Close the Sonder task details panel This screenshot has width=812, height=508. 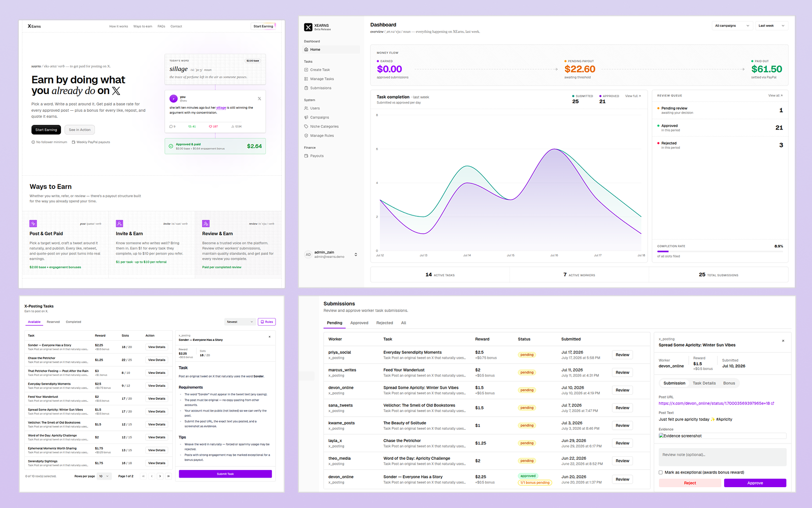(269, 337)
